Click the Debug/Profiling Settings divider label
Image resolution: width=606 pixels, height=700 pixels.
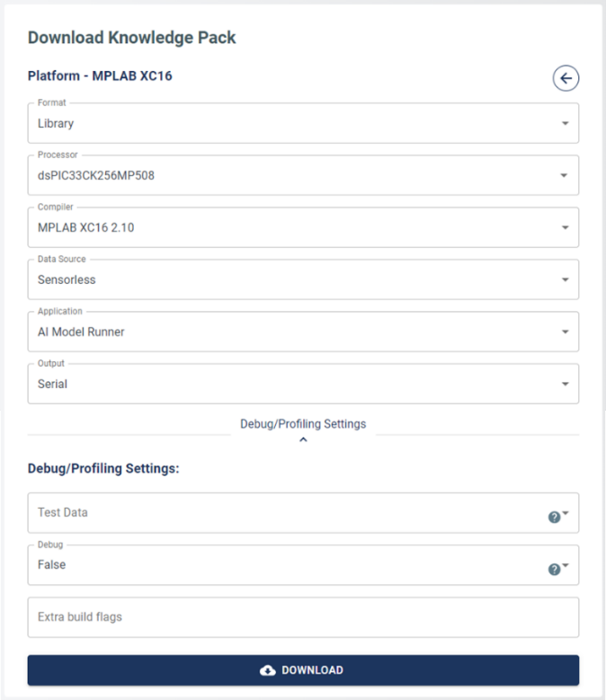(303, 424)
